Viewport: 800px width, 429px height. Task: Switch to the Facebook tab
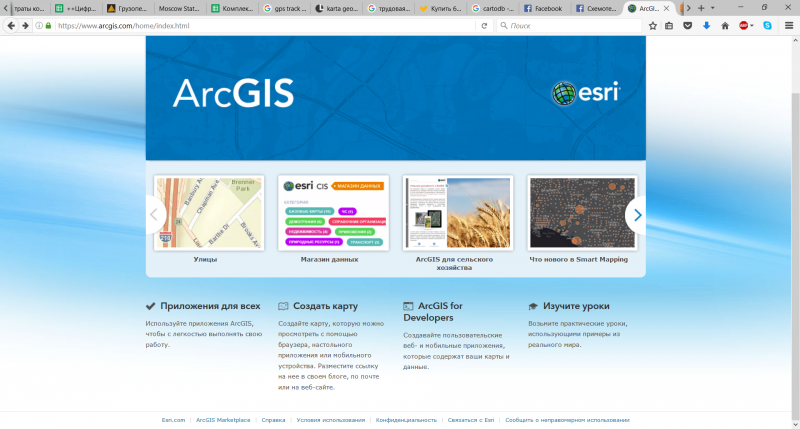(545, 8)
